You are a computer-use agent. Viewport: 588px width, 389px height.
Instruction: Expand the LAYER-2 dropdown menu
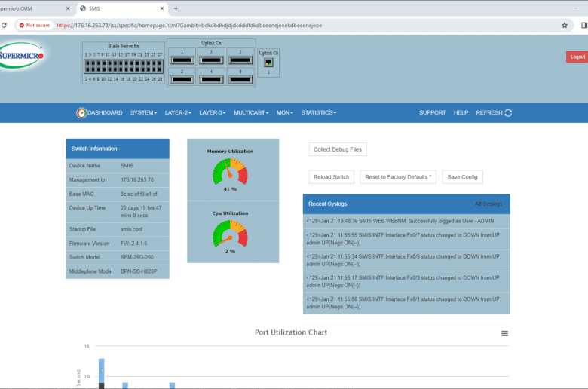click(178, 112)
